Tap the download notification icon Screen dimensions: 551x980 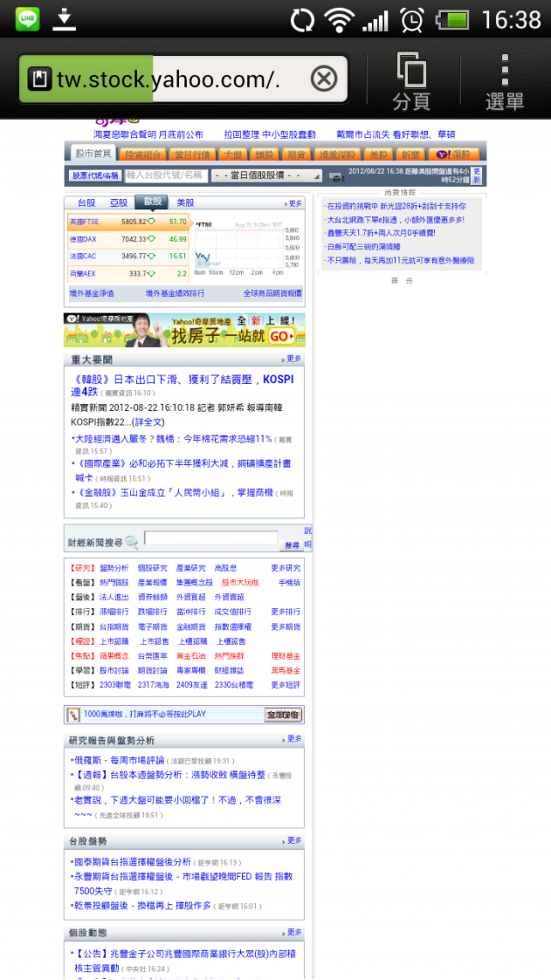[64, 19]
